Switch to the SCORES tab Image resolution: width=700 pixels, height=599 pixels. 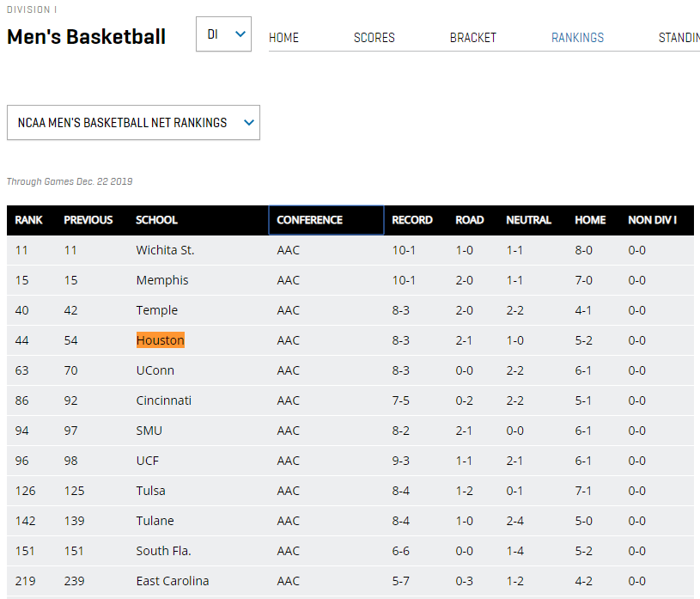click(x=374, y=38)
